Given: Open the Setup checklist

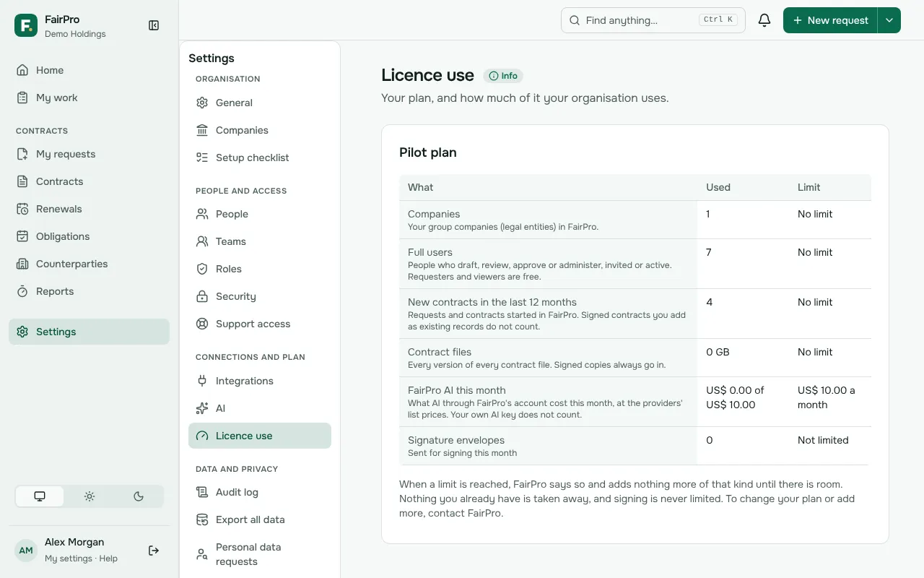Looking at the screenshot, I should pos(260,158).
